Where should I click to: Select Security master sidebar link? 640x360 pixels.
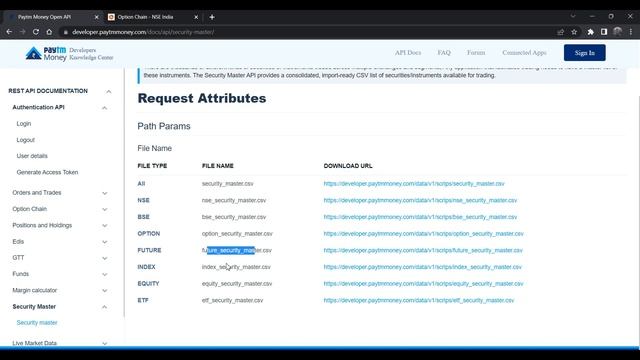click(x=37, y=322)
